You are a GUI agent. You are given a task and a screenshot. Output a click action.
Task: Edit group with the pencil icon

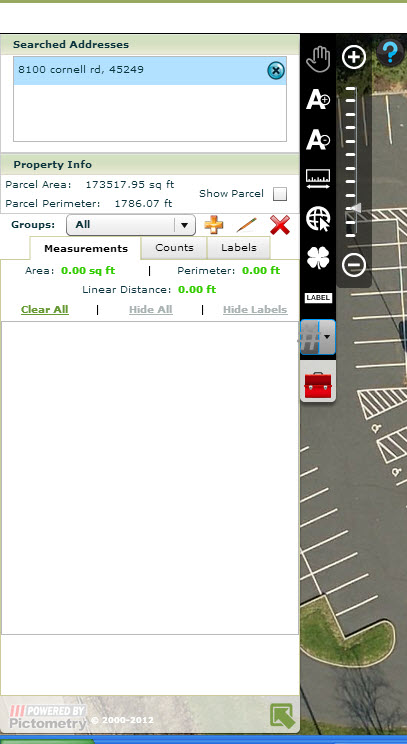[x=247, y=224]
